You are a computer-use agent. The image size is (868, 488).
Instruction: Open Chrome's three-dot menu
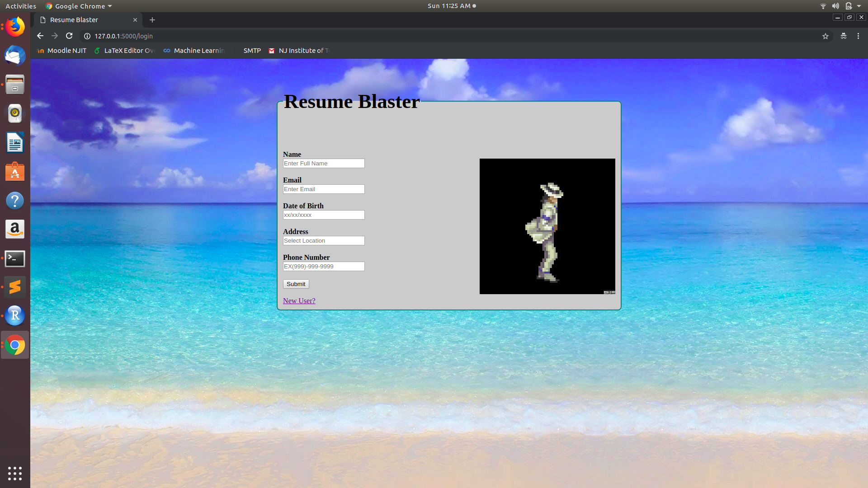pos(858,36)
